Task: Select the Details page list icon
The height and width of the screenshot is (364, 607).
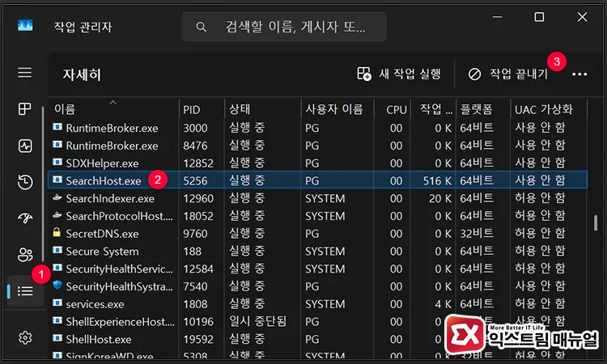Action: click(25, 291)
